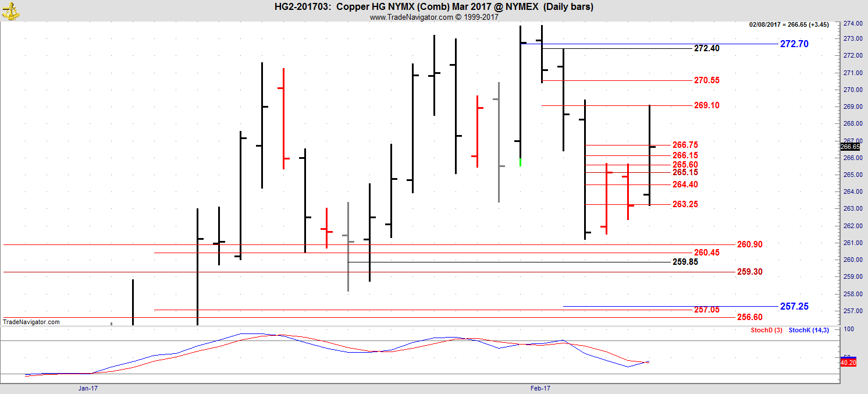The image size is (868, 394).
Task: Click the 256.60 level label
Action: click(x=749, y=317)
